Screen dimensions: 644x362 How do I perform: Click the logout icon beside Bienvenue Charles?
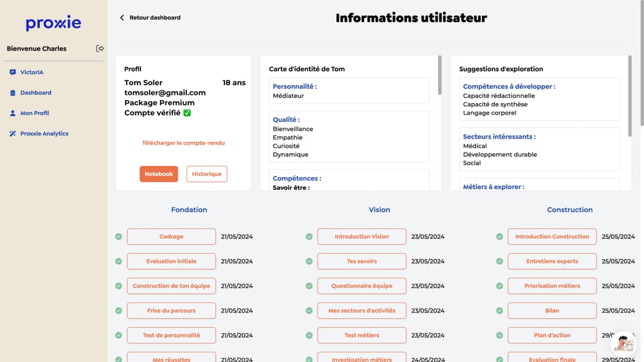tap(100, 48)
